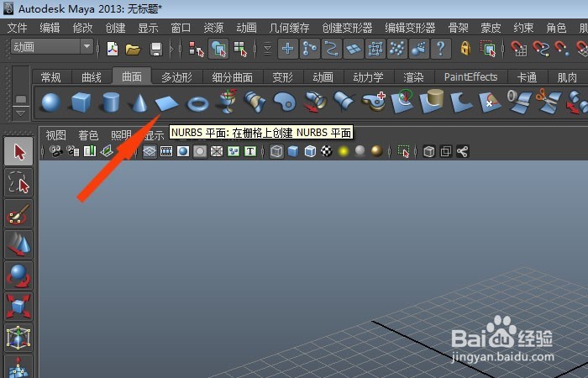This screenshot has height=378, width=588.
Task: Switch to the 动力学 shelf tab
Action: tap(368, 77)
